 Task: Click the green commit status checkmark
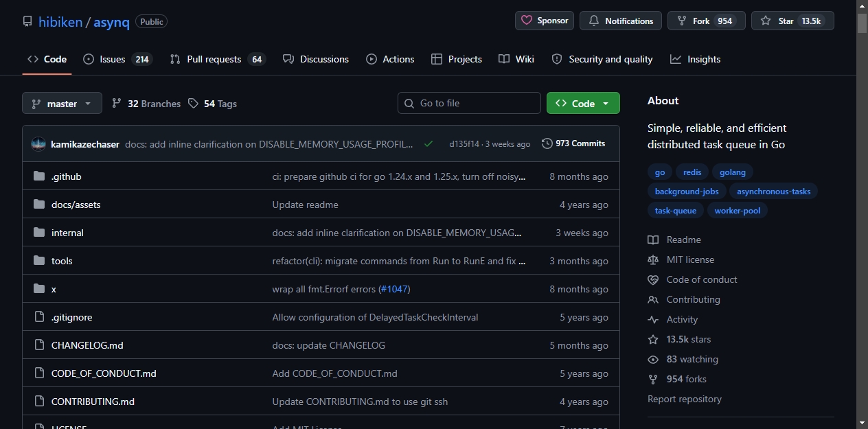pos(429,144)
